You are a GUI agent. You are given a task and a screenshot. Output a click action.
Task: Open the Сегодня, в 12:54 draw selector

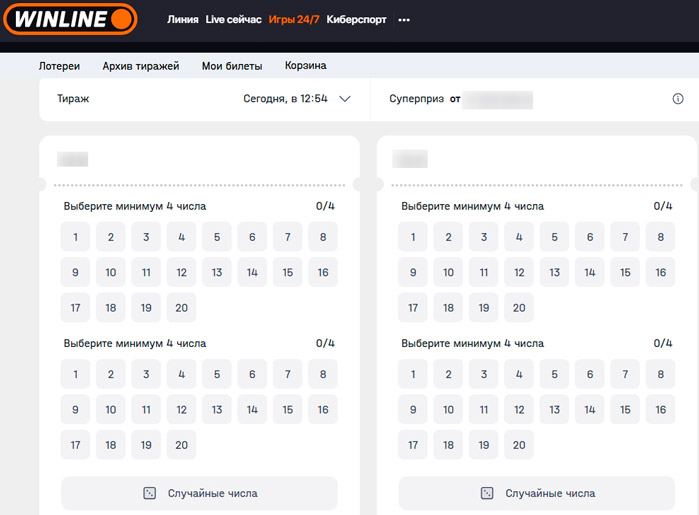coord(285,99)
